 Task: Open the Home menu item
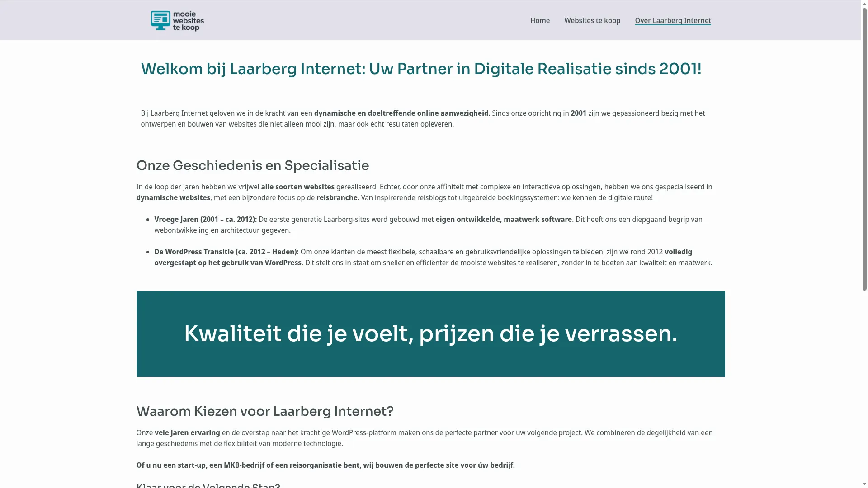point(540,20)
